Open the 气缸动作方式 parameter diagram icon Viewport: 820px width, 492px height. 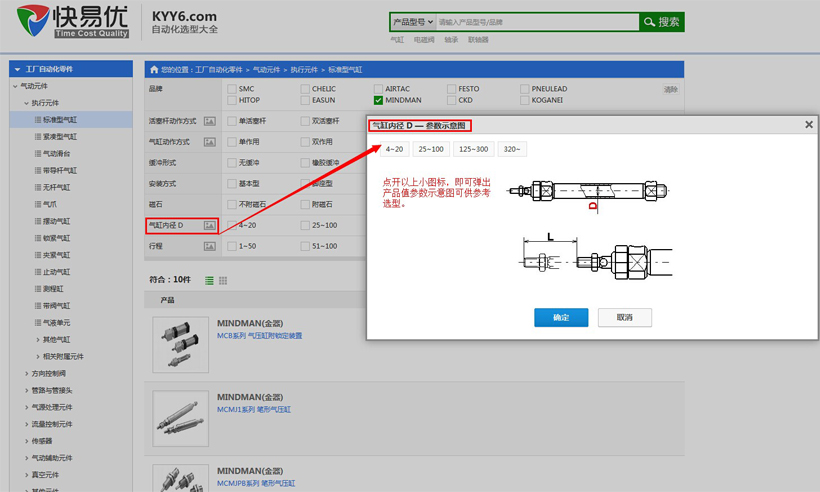(x=210, y=142)
